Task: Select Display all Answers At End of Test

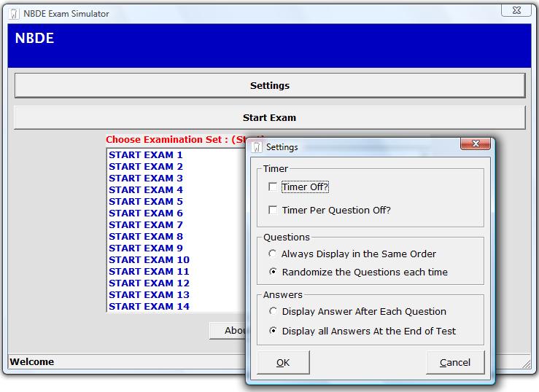Action: (x=273, y=331)
